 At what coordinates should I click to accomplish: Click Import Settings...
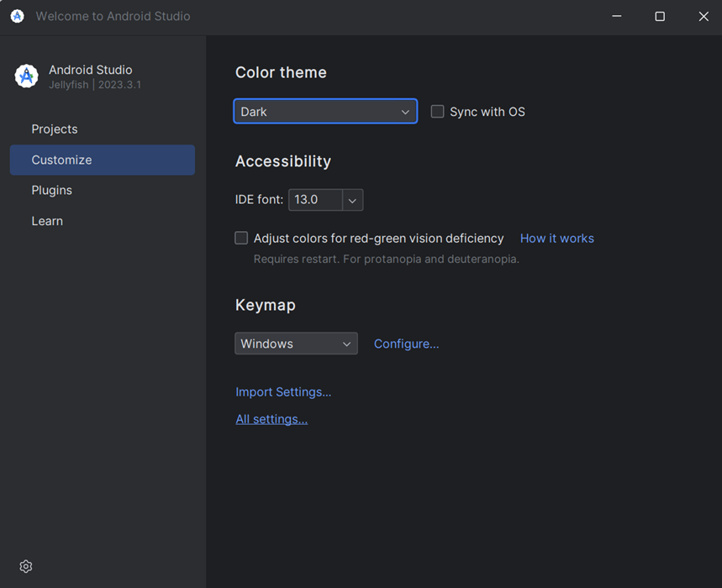point(283,391)
